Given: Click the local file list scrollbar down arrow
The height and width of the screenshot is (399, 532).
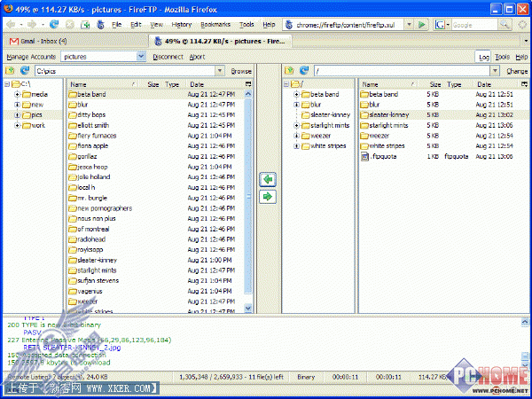Looking at the screenshot, I should 248,308.
